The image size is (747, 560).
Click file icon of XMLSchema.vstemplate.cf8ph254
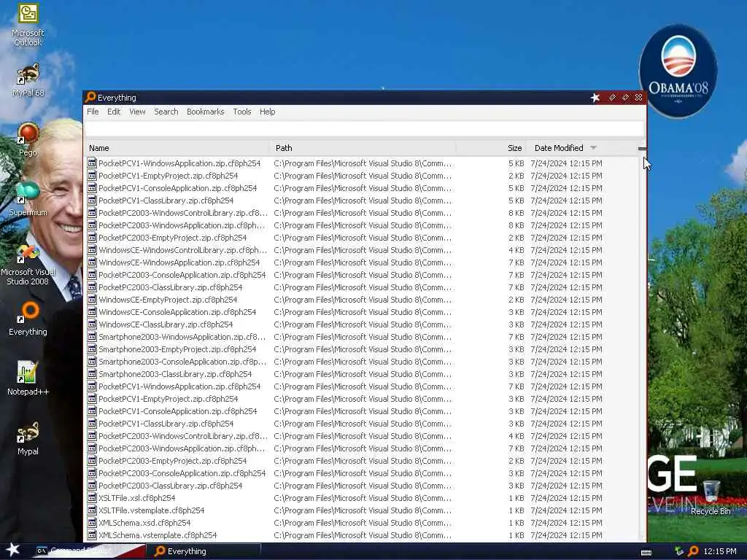(92, 534)
